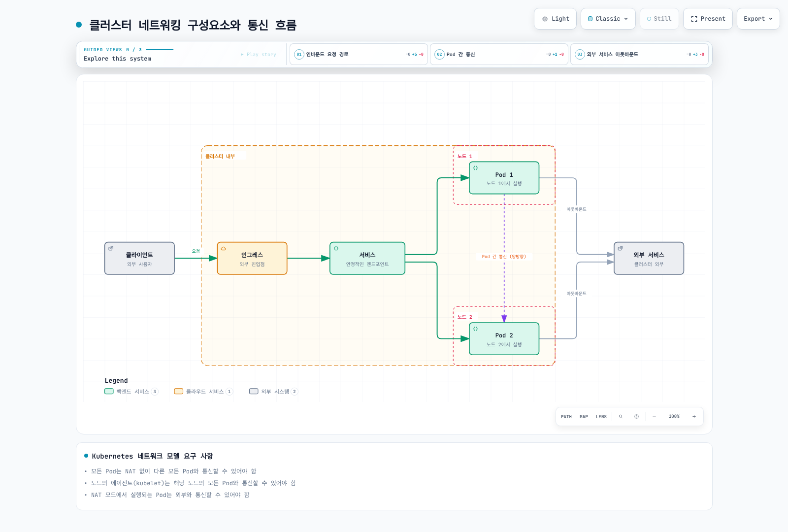Click the 클라우드 서비스 legend swatch
The width and height of the screenshot is (788, 532).
tap(179, 392)
